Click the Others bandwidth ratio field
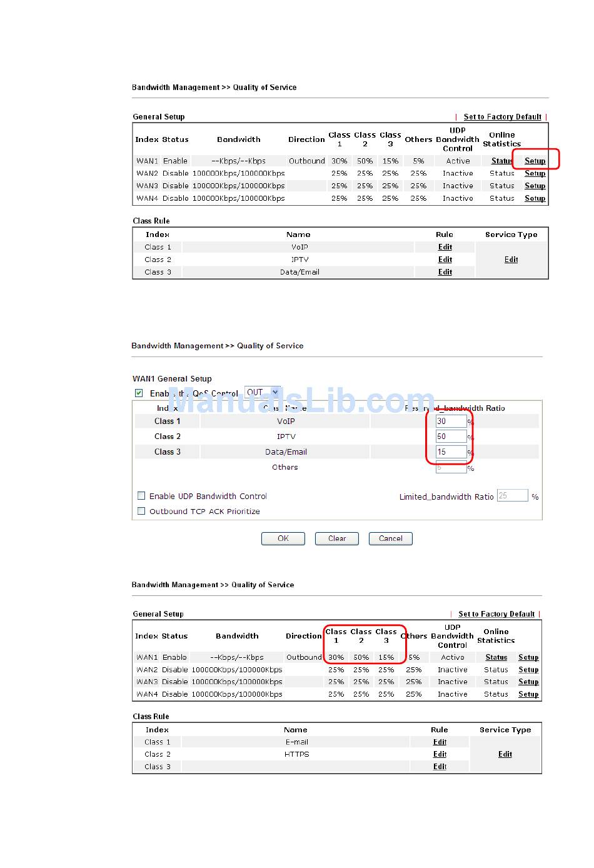594x868 pixels. click(451, 467)
